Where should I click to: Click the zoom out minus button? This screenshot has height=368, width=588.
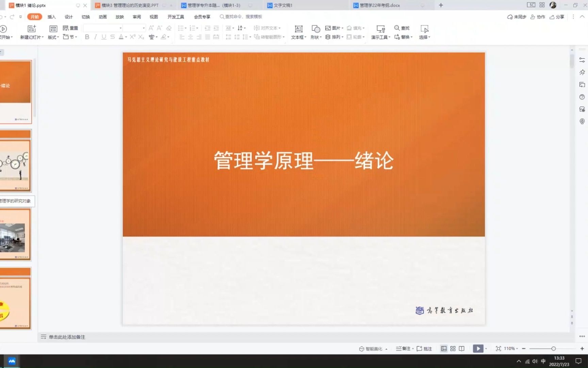tap(524, 349)
